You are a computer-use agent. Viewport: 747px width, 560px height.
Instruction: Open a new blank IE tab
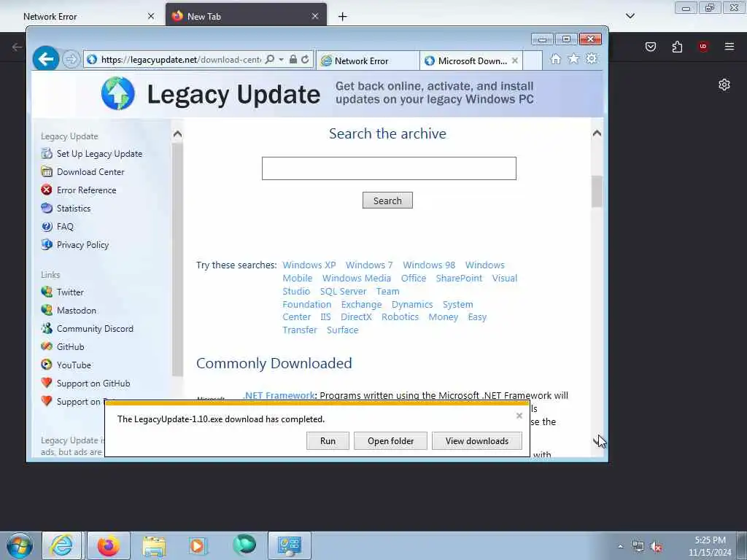coord(533,61)
